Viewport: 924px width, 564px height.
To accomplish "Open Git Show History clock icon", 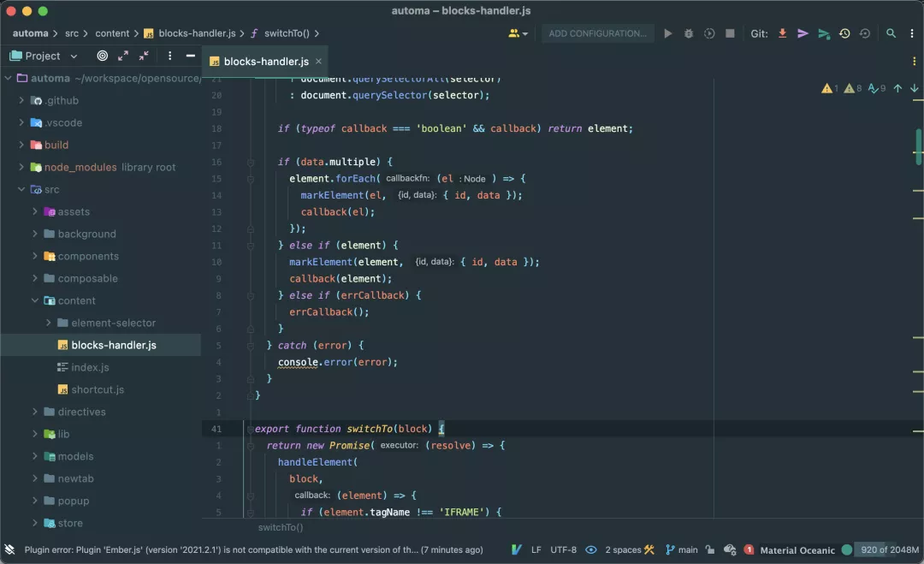I will point(844,33).
